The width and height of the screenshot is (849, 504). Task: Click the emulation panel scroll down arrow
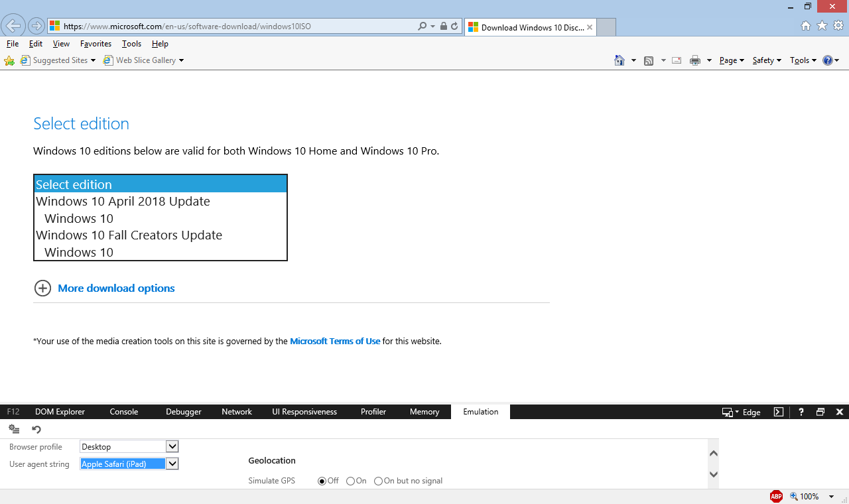click(x=714, y=474)
